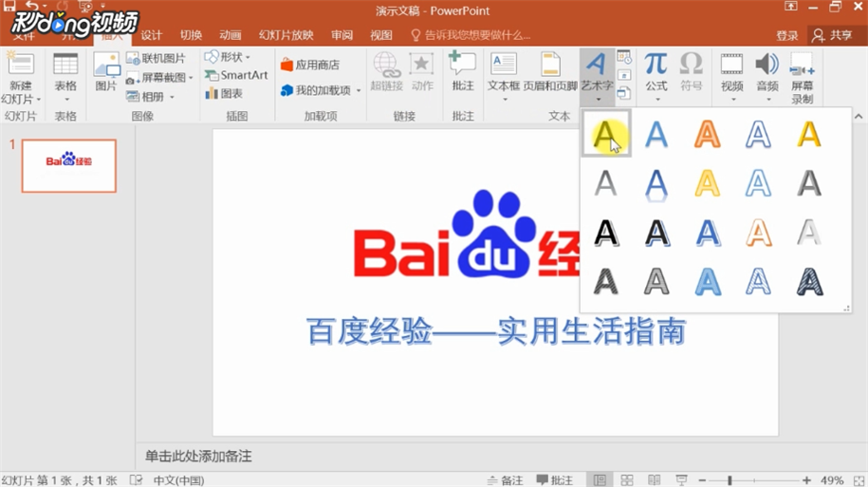The height and width of the screenshot is (487, 868).
Task: Expand the 形状 shapes dropdown
Action: (248, 57)
